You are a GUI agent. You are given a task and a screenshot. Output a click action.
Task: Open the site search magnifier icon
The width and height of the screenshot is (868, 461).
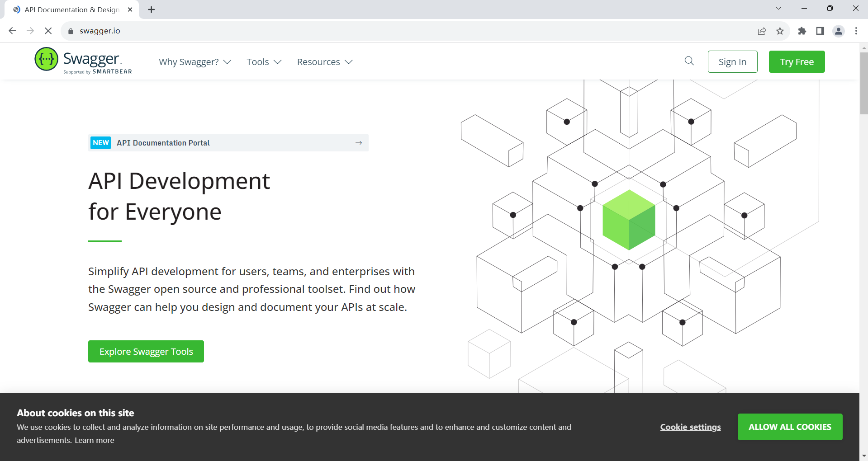[x=689, y=61]
